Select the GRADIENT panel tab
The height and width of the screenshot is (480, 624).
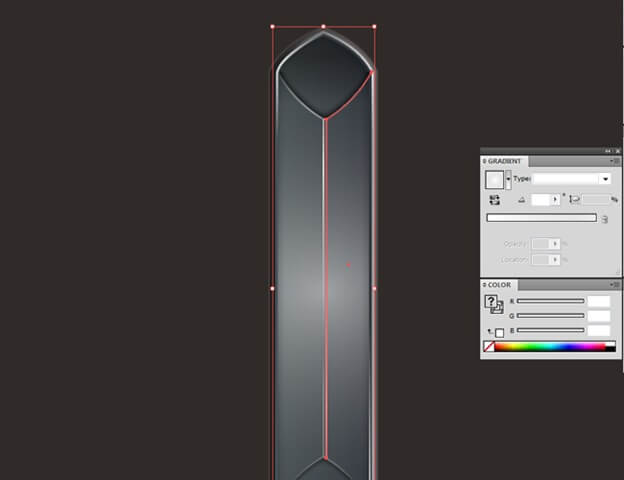tap(504, 161)
